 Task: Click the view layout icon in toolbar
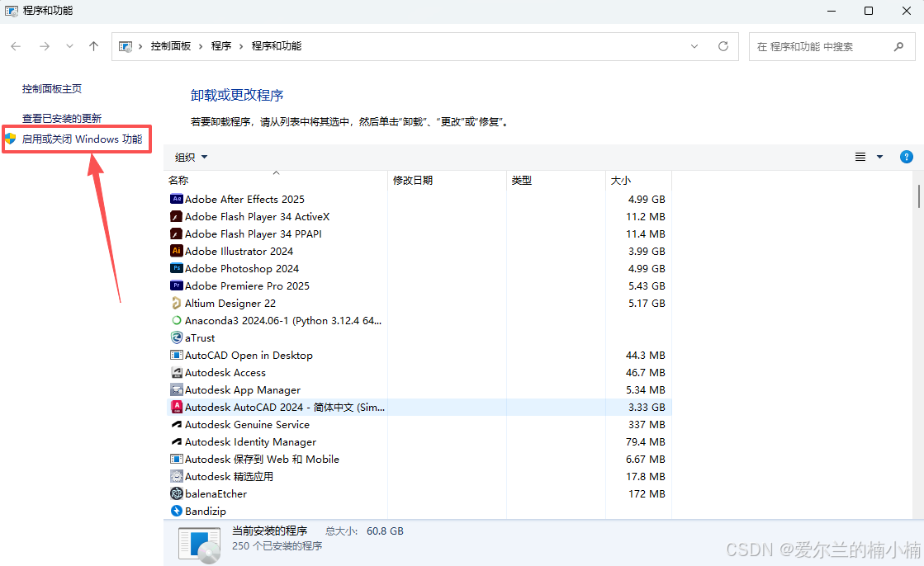(860, 157)
